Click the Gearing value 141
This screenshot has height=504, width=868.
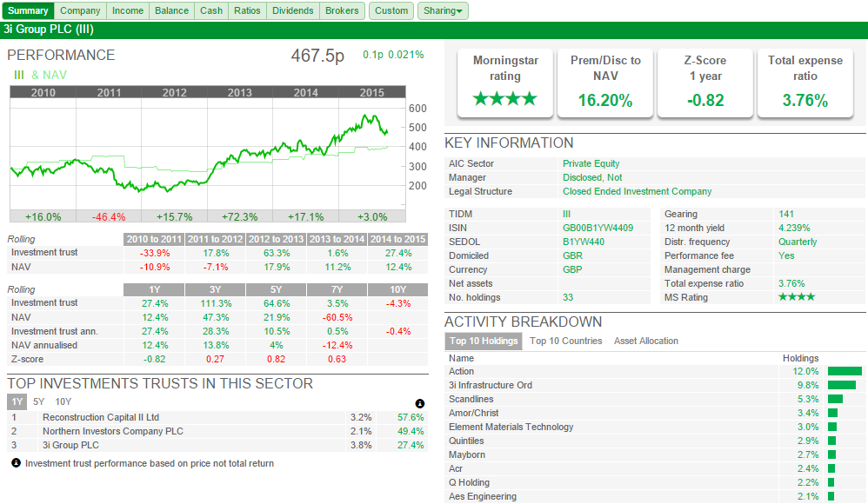[x=786, y=214]
